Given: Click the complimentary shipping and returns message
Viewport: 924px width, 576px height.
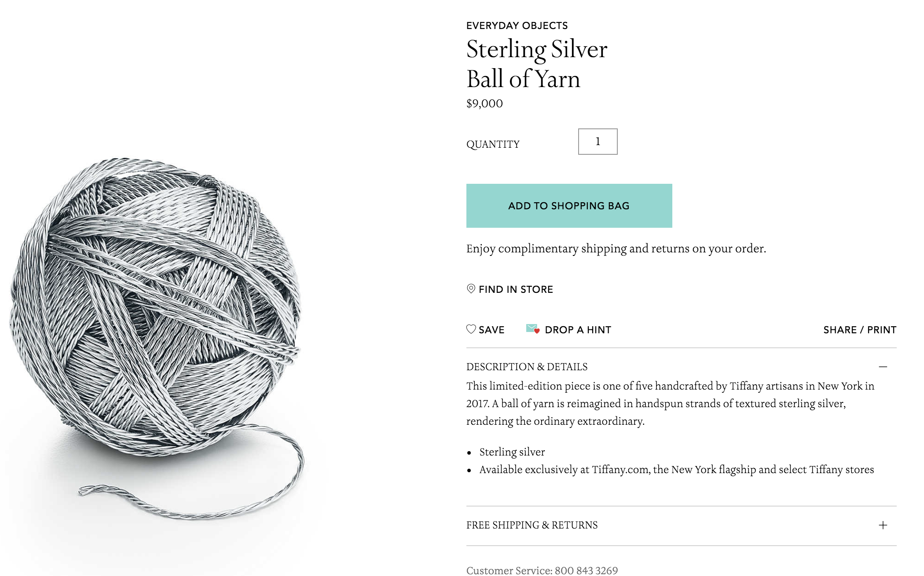Looking at the screenshot, I should [616, 248].
